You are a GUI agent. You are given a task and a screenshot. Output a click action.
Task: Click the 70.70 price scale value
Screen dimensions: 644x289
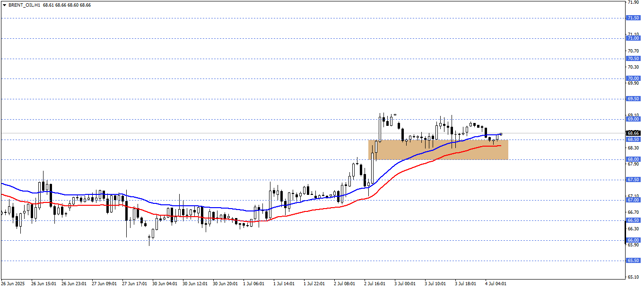pyautogui.click(x=634, y=51)
